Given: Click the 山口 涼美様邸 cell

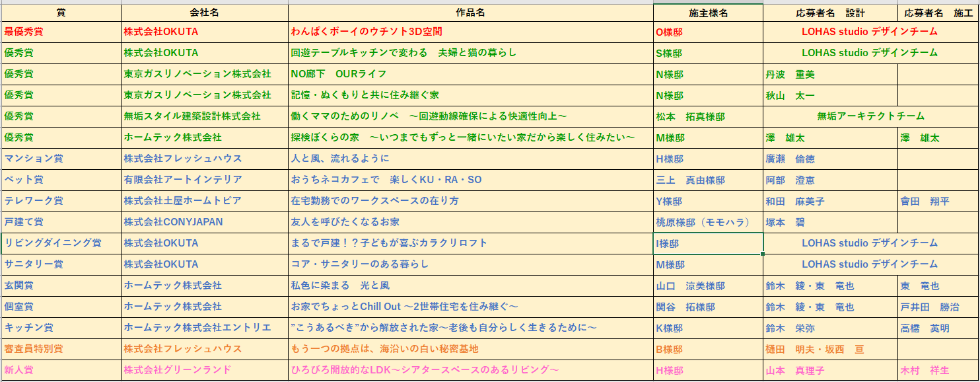Looking at the screenshot, I should click(708, 286).
